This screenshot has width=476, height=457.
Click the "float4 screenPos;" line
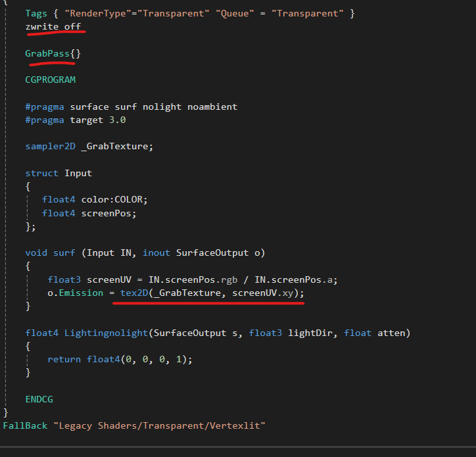click(x=89, y=213)
